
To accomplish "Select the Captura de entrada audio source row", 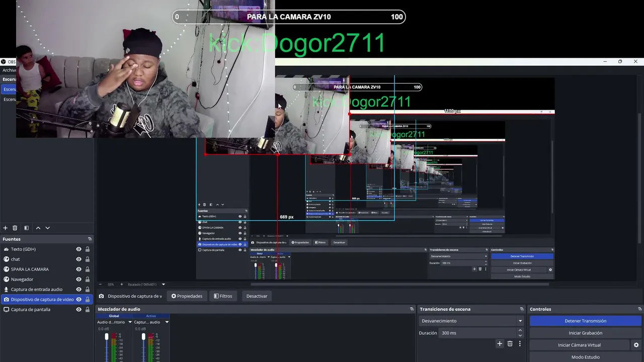I will [47, 289].
